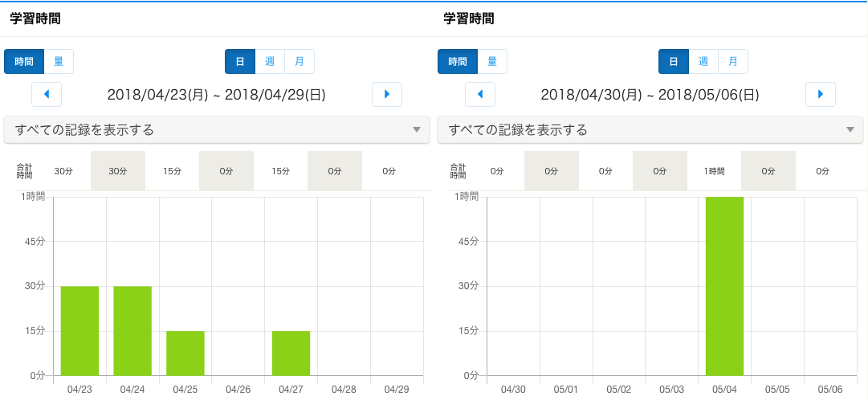Viewport: 868px width, 400px height.
Task: Click previous week arrow in right panel
Action: (x=480, y=94)
